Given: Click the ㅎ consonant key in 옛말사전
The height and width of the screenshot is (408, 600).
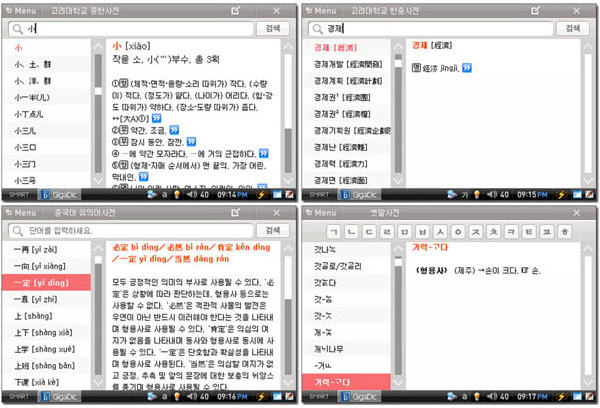Looking at the screenshot, I should pos(564,232).
